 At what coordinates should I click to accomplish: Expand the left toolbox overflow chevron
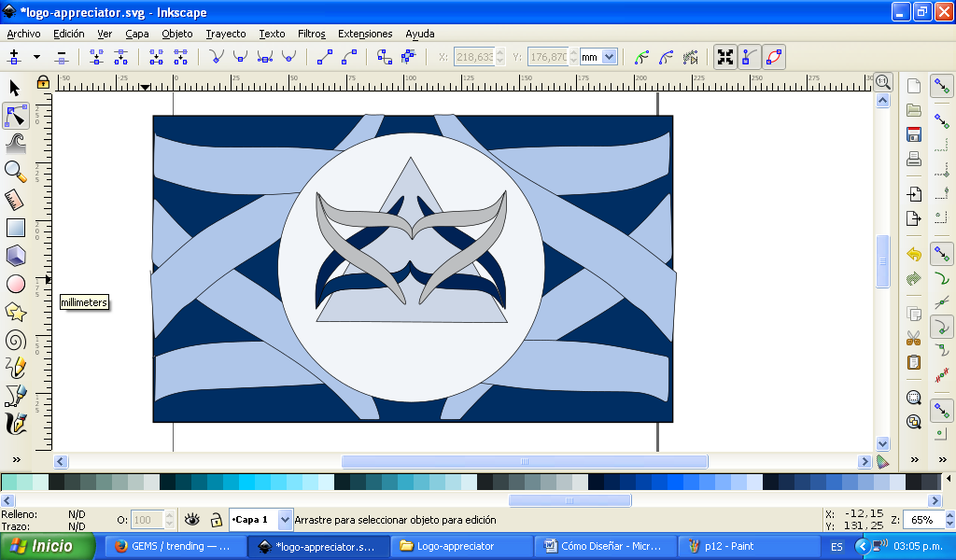[17, 459]
